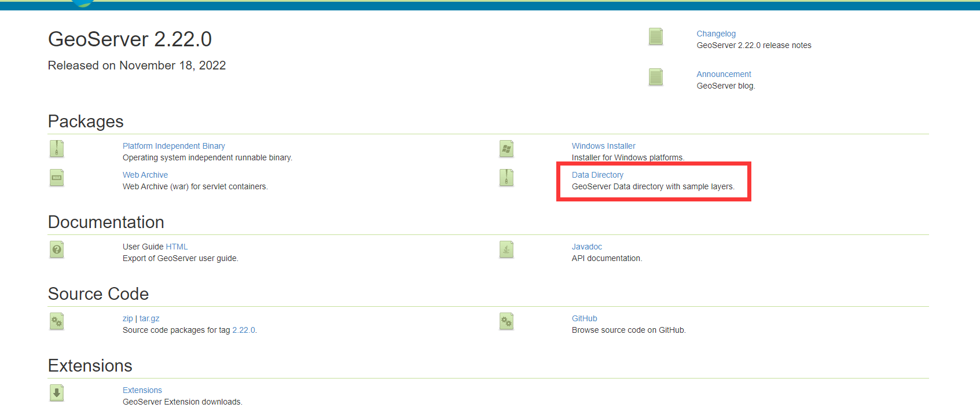Click 'Web Archive (war) for servlet containers.' text
This screenshot has width=980, height=415.
[x=195, y=186]
